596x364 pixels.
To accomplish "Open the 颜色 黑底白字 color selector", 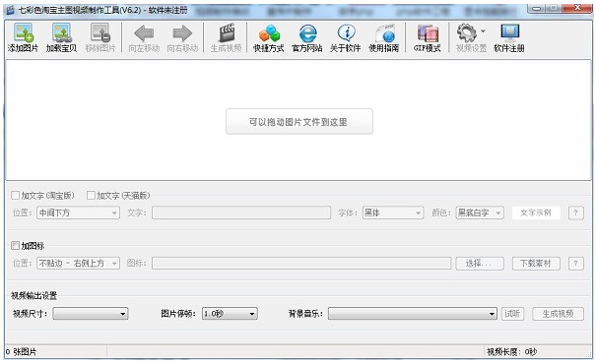I will pos(480,212).
